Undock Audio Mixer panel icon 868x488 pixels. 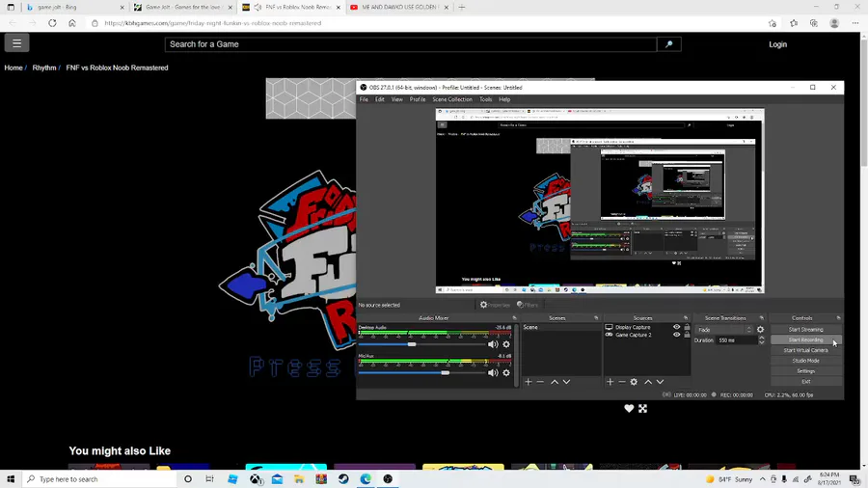(x=514, y=318)
